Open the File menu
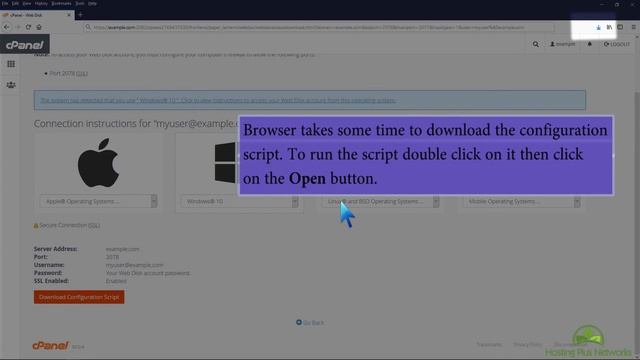The image size is (640, 360). click(x=5, y=3)
